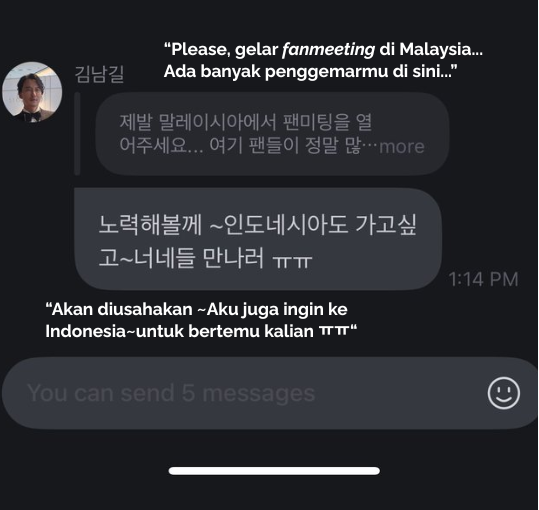Click the word 인도네시아도 in the reply bubble

click(286, 224)
